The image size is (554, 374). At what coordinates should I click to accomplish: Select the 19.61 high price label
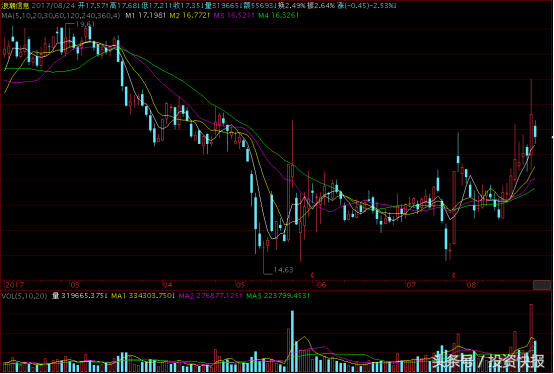[85, 24]
